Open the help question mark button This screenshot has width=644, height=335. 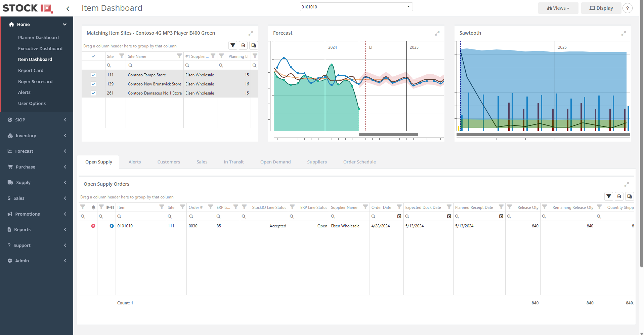[627, 8]
